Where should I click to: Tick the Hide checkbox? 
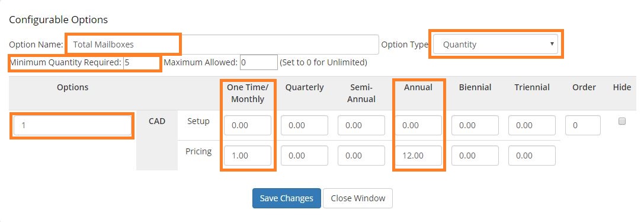(622, 121)
